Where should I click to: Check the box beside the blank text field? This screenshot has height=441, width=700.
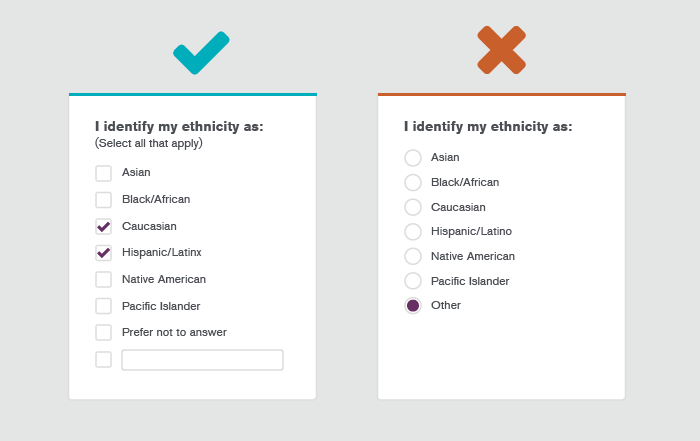coord(104,359)
